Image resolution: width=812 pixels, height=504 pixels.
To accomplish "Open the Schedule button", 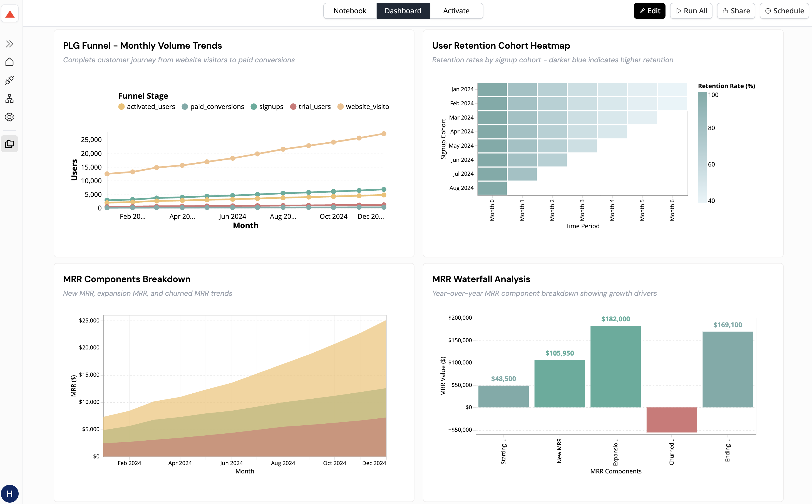I will (x=784, y=11).
